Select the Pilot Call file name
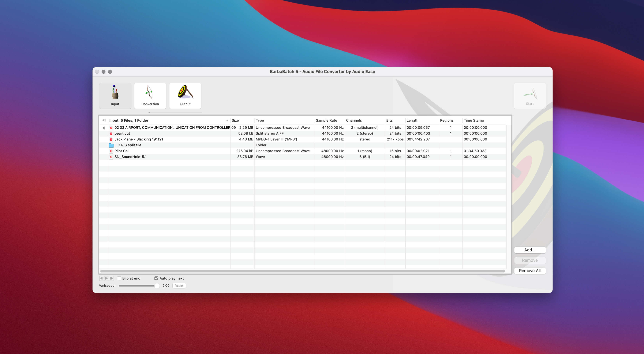644x354 pixels. click(122, 151)
